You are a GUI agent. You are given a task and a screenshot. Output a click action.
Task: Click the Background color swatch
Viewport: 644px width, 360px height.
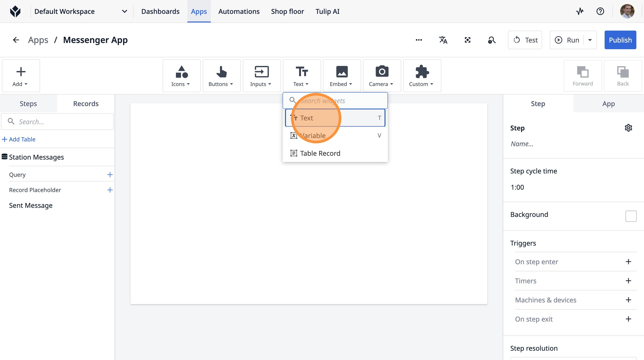pos(631,216)
